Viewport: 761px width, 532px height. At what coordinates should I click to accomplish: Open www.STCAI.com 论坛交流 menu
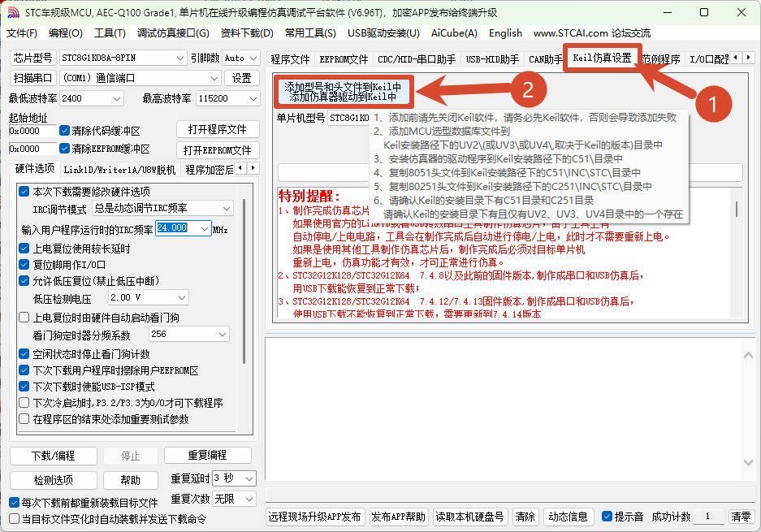[x=591, y=33]
